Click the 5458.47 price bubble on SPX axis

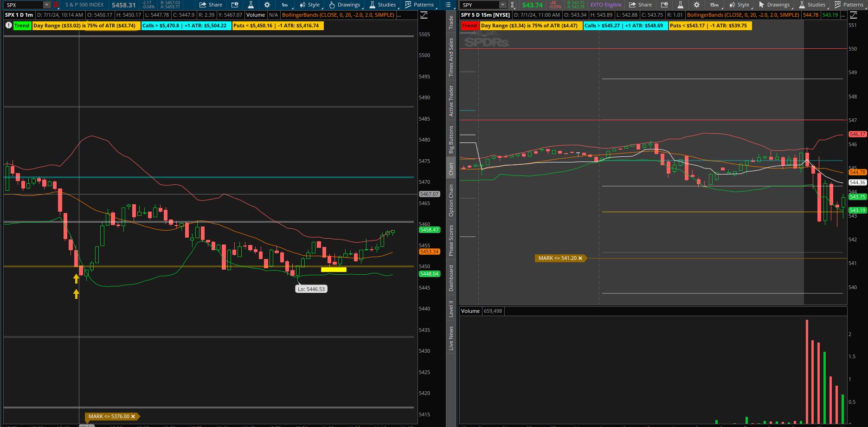[429, 230]
